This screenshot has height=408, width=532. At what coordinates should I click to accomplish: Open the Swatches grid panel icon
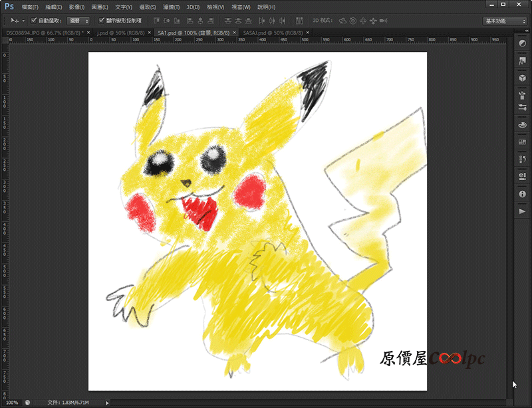click(x=523, y=142)
